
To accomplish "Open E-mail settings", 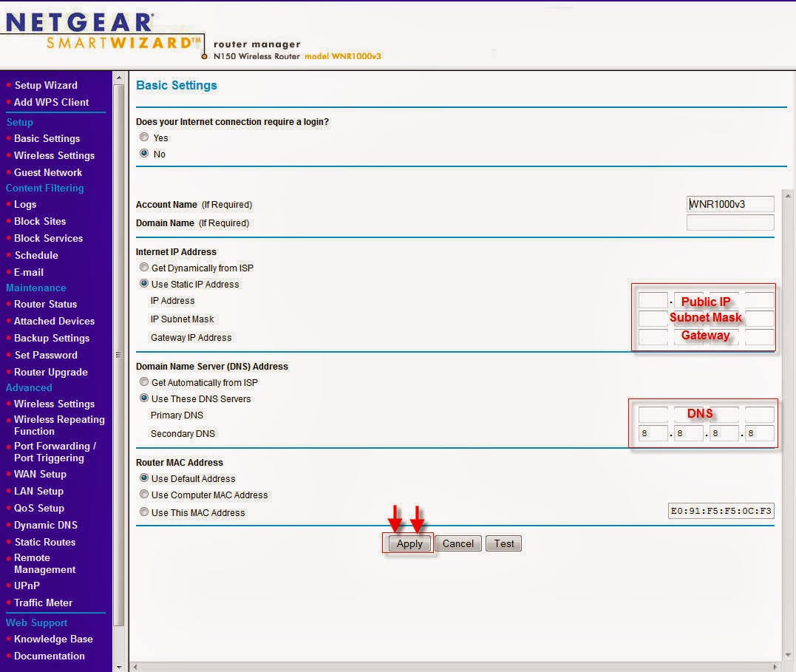I will [x=28, y=272].
